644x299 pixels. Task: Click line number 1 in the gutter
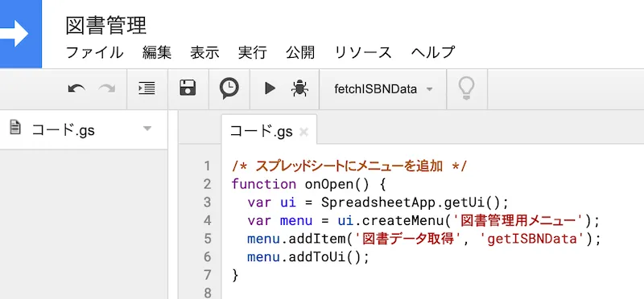(x=207, y=166)
